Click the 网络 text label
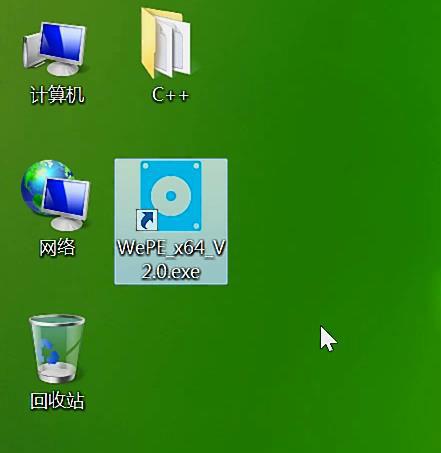The image size is (441, 453). click(x=57, y=248)
